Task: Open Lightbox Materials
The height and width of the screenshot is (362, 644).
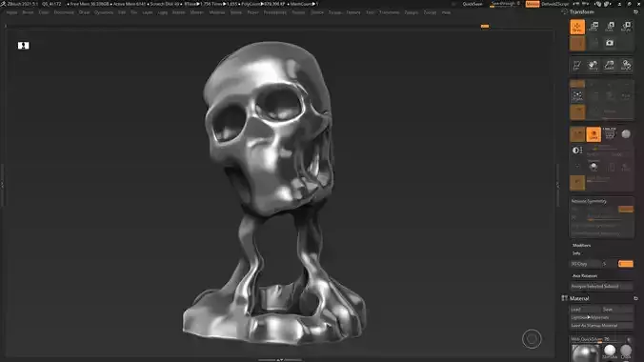Action: click(601, 317)
